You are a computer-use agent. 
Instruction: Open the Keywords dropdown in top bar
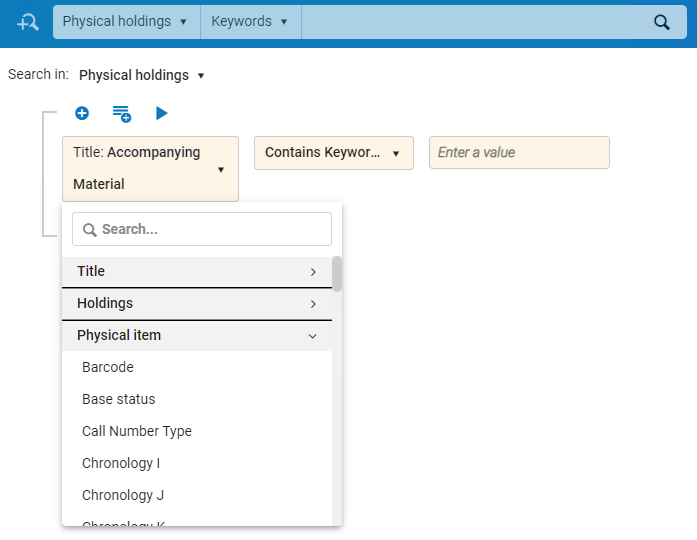(x=249, y=22)
